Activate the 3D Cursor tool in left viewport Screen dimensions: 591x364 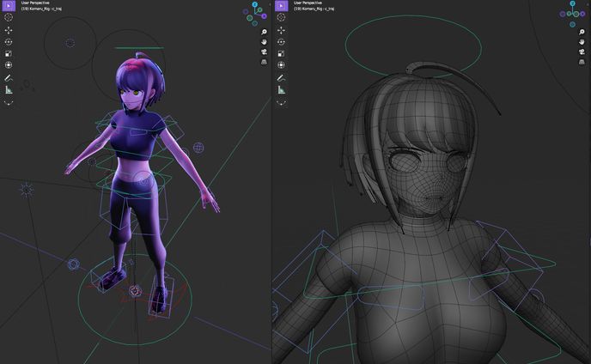coord(9,18)
